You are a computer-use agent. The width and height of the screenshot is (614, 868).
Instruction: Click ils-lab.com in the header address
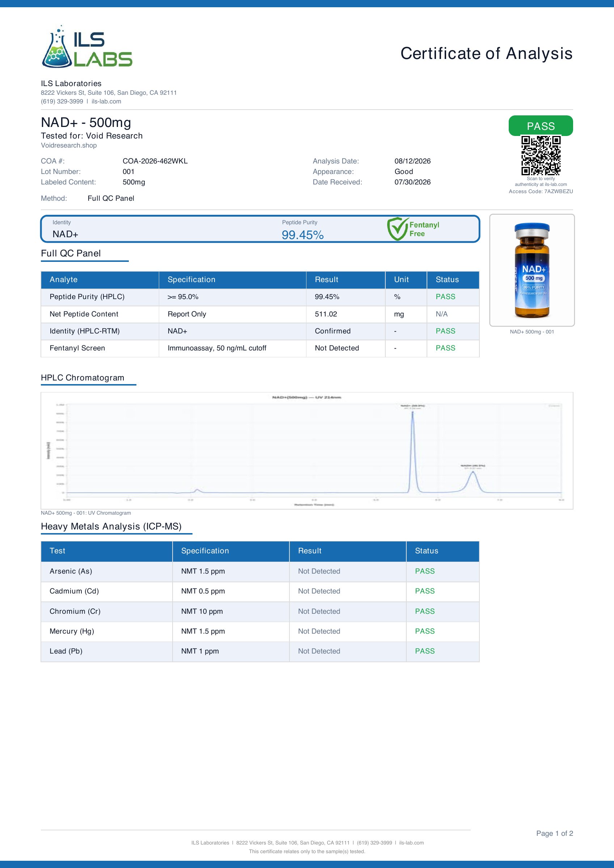(106, 101)
